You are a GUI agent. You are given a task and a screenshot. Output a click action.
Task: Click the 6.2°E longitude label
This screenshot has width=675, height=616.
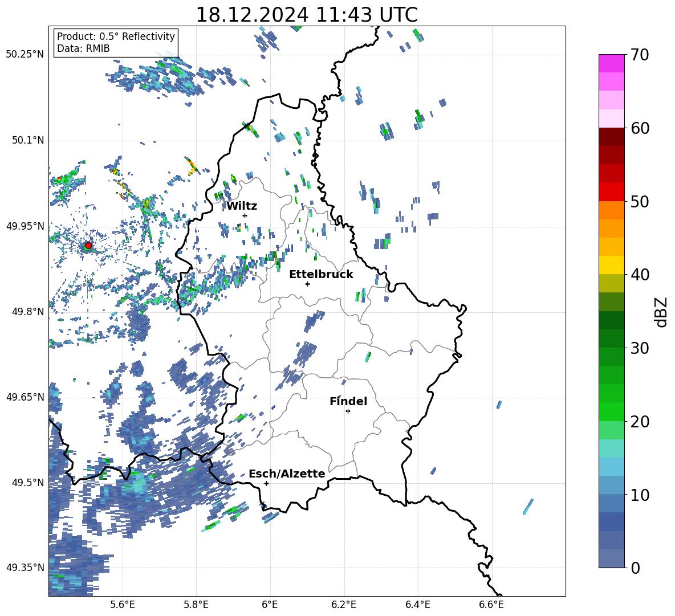(344, 605)
